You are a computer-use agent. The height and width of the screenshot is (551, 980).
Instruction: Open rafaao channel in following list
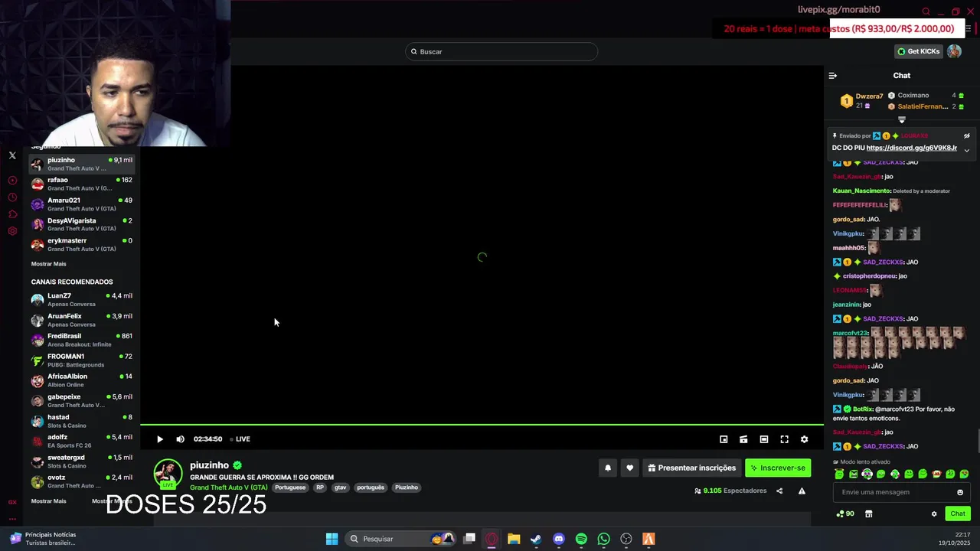tap(82, 184)
